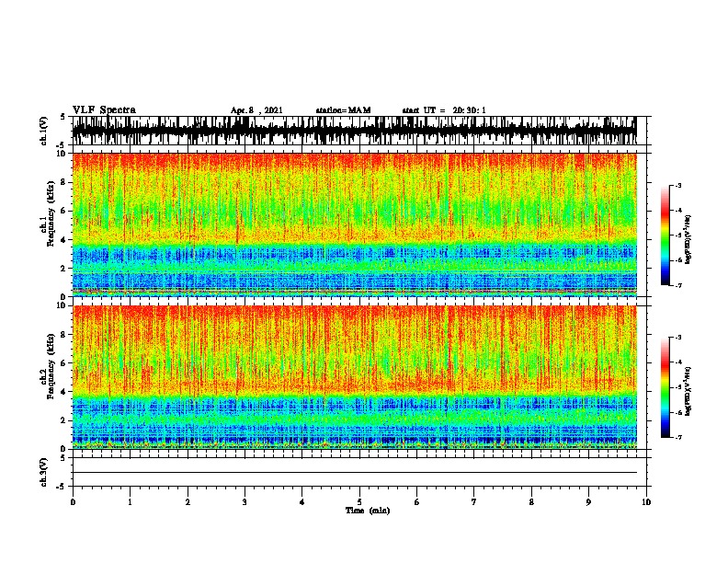Click the "-7" label on ch.2 colorbar

click(x=678, y=438)
